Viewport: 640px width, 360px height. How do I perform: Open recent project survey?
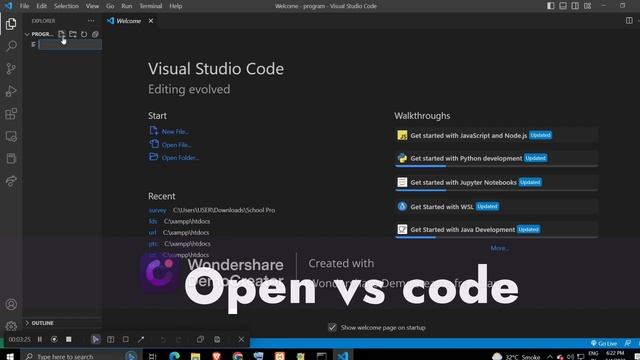[x=157, y=210]
